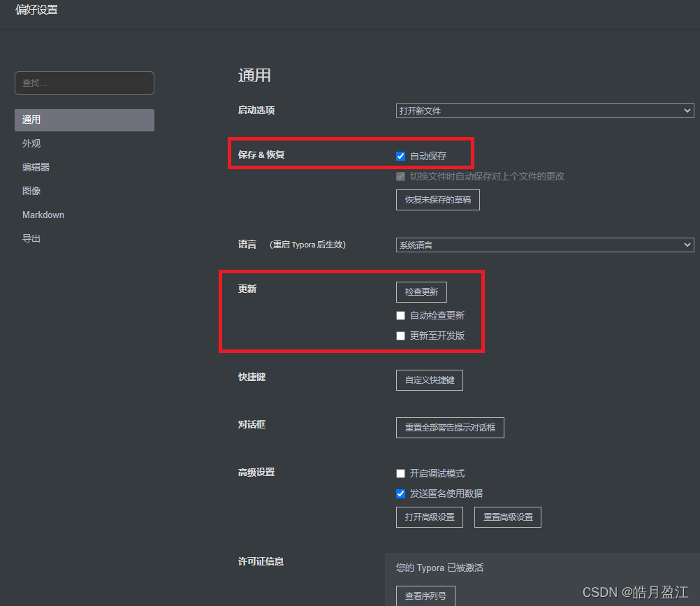Click the 许可证信息 section label

tap(261, 561)
